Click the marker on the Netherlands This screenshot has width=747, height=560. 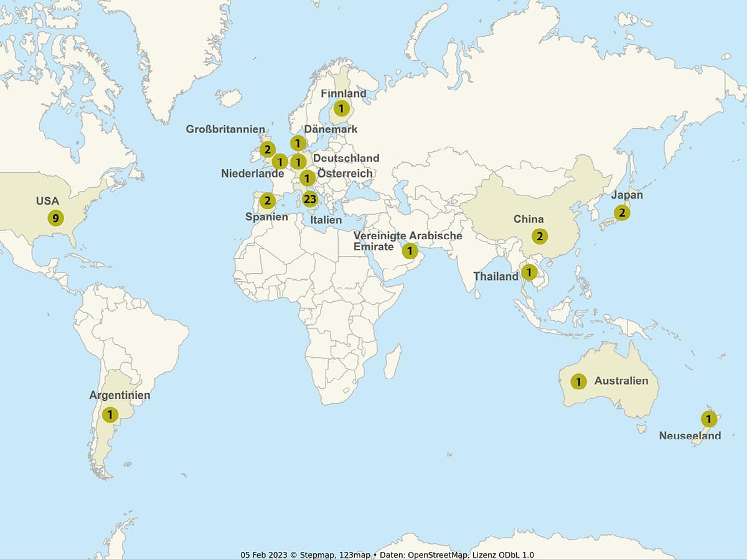tap(280, 162)
